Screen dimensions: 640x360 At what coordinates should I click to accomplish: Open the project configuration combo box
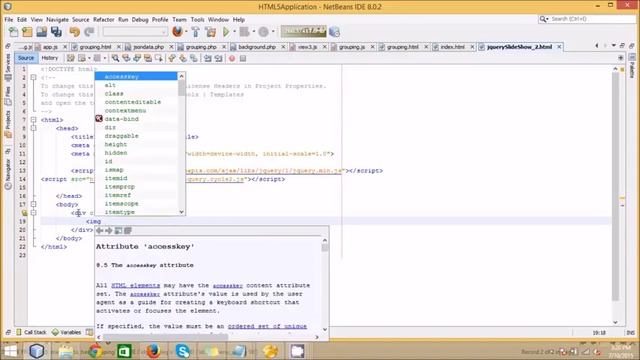[x=135, y=32]
